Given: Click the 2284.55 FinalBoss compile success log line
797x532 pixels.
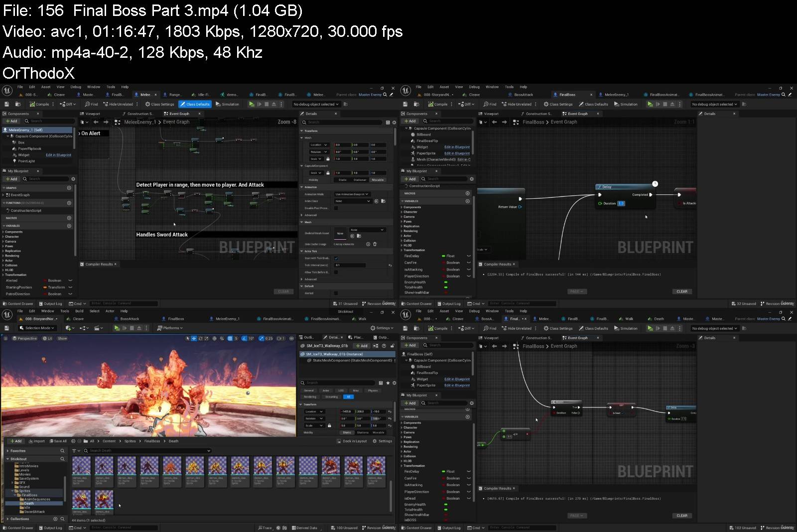Looking at the screenshot, I should 574,274.
